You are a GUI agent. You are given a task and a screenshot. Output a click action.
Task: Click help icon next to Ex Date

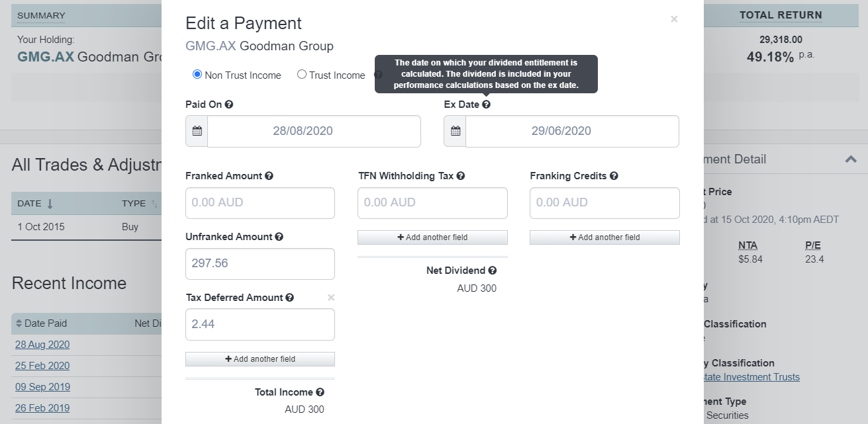pos(486,105)
